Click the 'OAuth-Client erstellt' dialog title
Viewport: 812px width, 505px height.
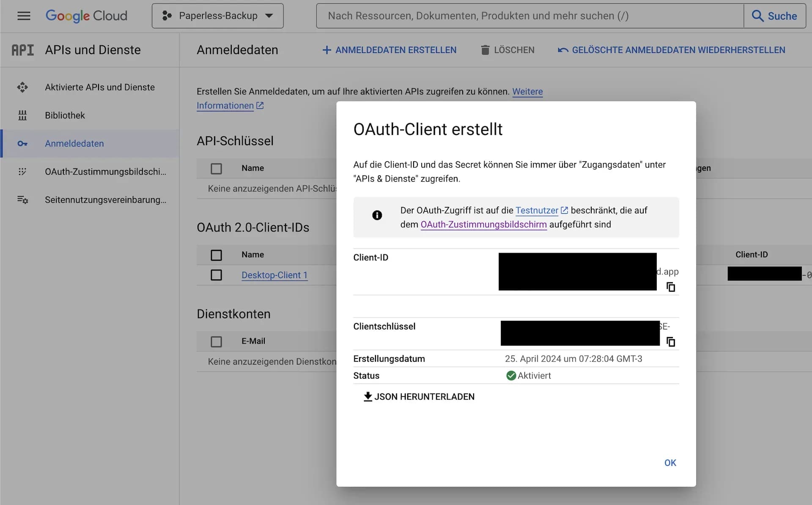428,129
